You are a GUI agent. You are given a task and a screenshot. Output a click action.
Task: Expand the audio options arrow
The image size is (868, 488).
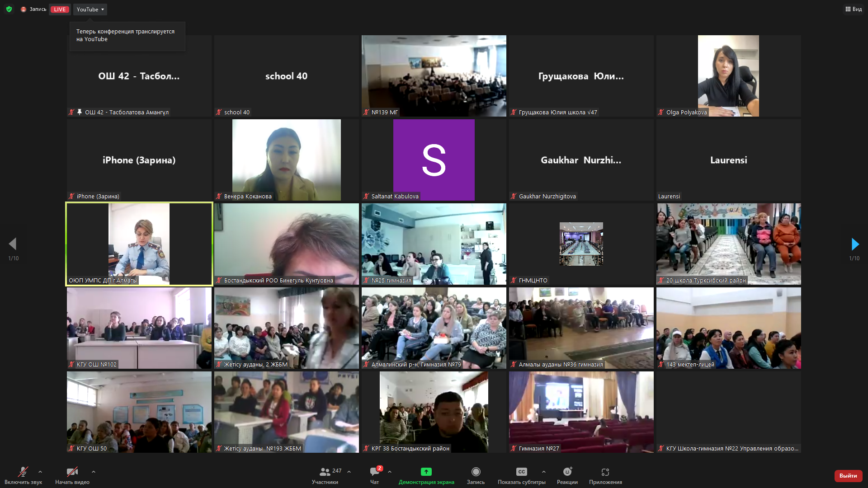point(40,472)
